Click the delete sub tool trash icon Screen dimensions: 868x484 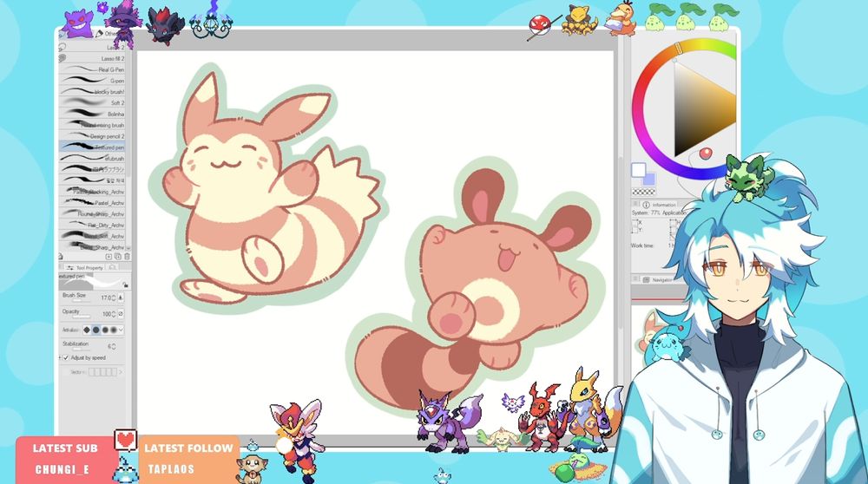click(x=128, y=257)
